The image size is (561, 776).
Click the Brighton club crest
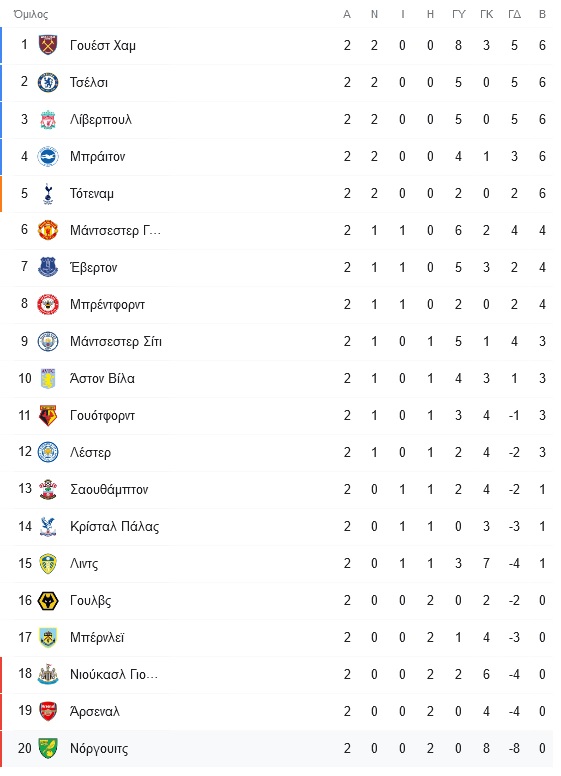point(48,156)
